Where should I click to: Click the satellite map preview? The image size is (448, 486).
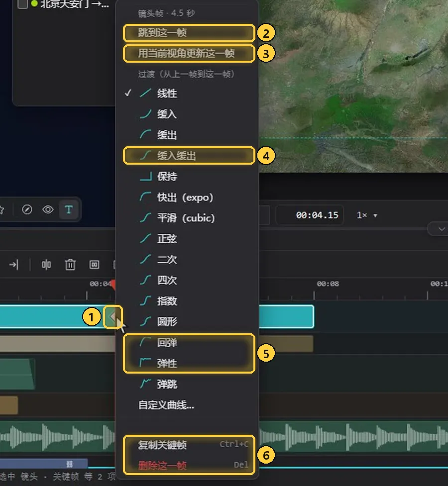click(353, 86)
